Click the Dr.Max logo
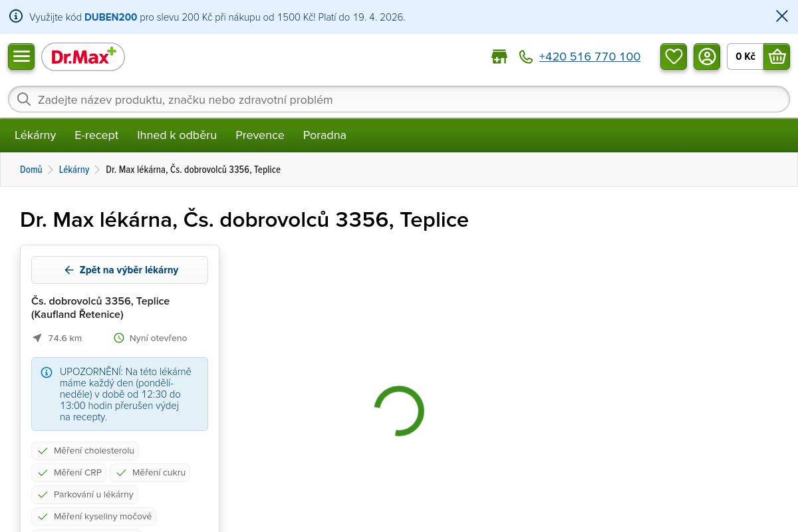Screen dimensions: 798x532 point(83,57)
